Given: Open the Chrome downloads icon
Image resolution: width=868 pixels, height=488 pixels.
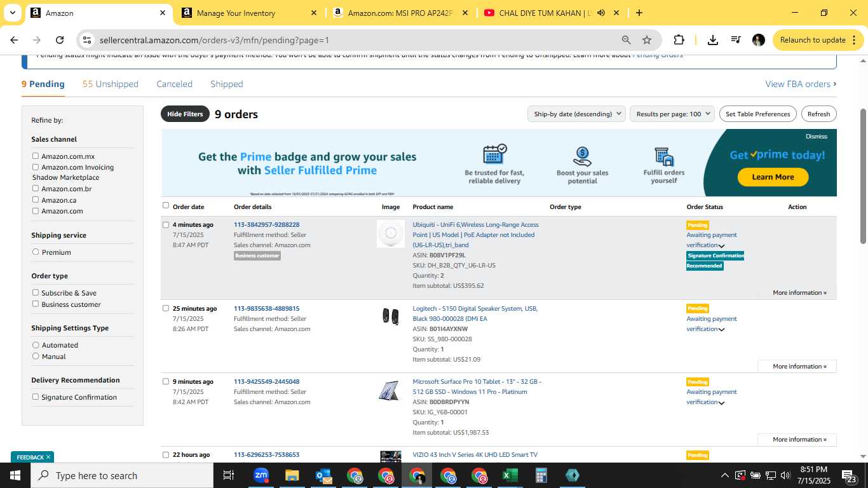Looking at the screenshot, I should [713, 40].
